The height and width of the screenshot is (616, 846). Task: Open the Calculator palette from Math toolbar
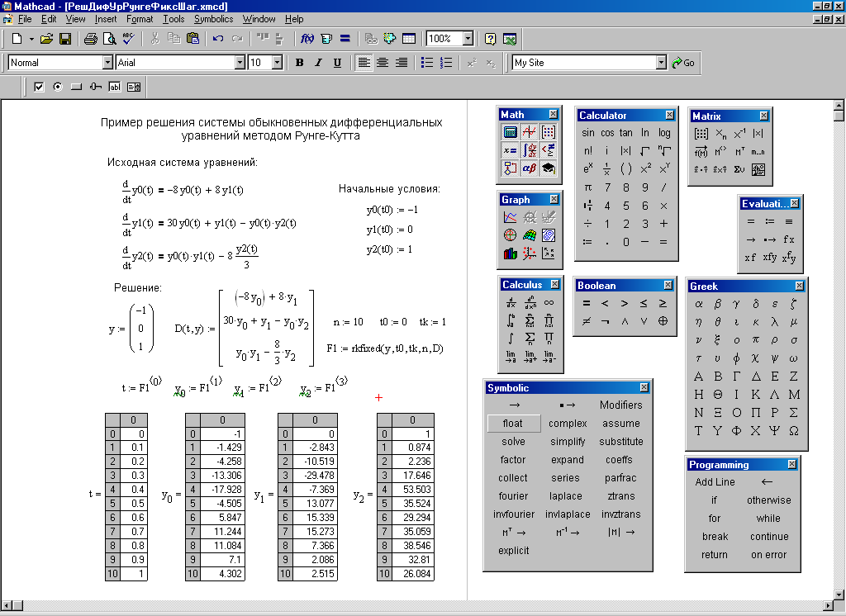pyautogui.click(x=510, y=132)
